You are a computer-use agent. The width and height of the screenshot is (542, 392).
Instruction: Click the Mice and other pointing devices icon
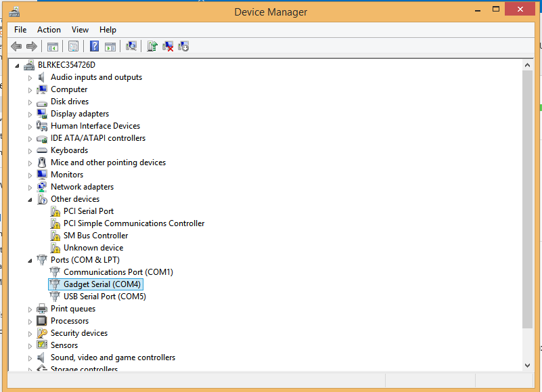(x=42, y=162)
